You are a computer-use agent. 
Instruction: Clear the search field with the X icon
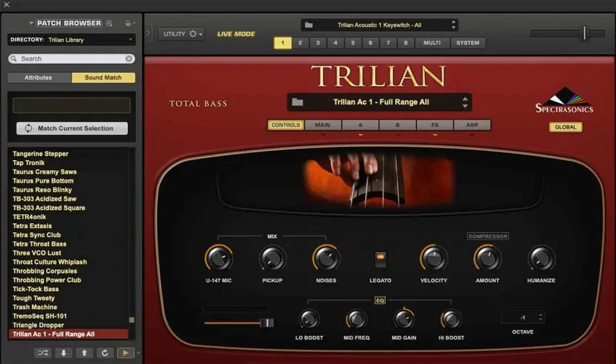129,59
